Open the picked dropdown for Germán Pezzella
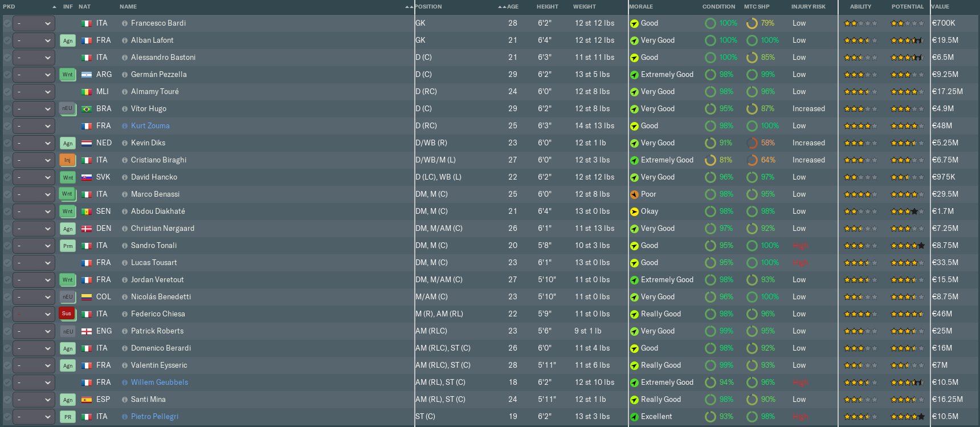The image size is (980, 427). pos(34,75)
